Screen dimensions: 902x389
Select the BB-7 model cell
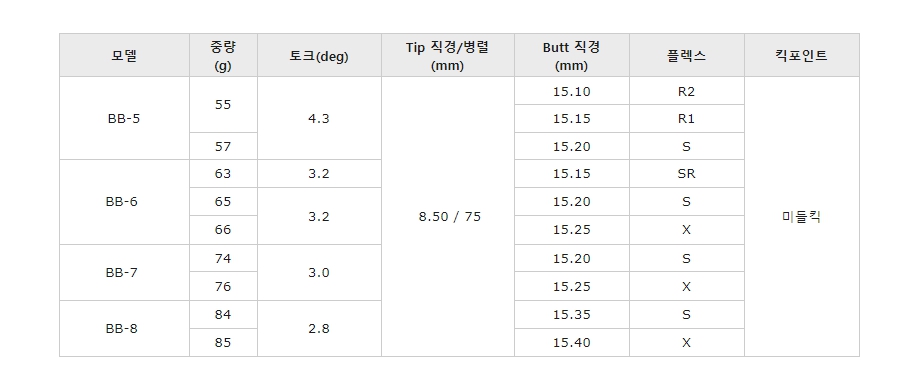[x=124, y=273]
